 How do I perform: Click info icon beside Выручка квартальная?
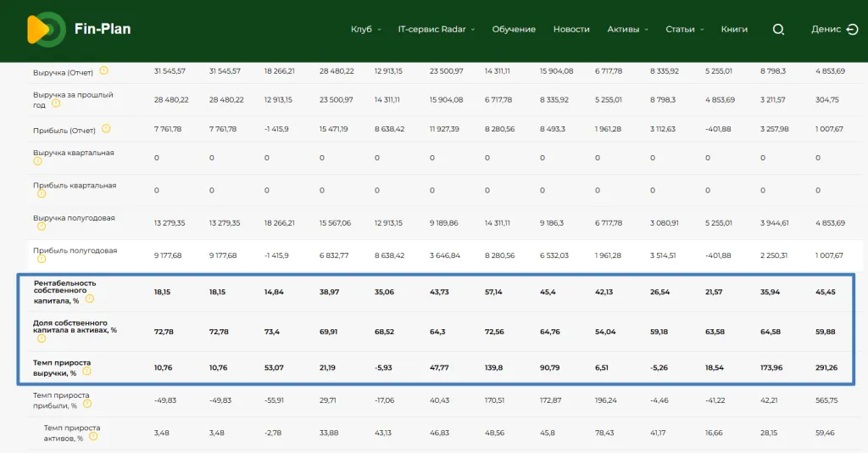[x=38, y=161]
